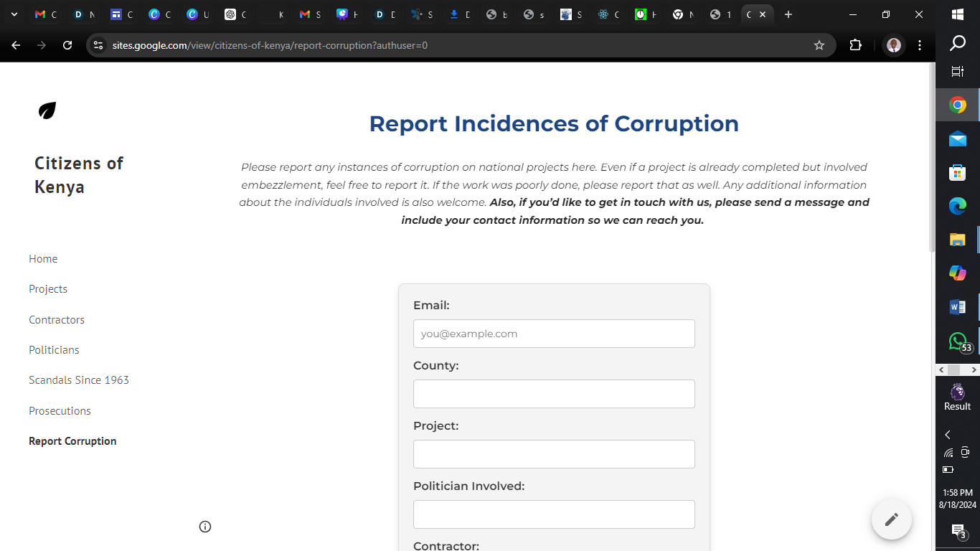Image resolution: width=980 pixels, height=551 pixels.
Task: Reload the current webpage
Action: [x=67, y=44]
